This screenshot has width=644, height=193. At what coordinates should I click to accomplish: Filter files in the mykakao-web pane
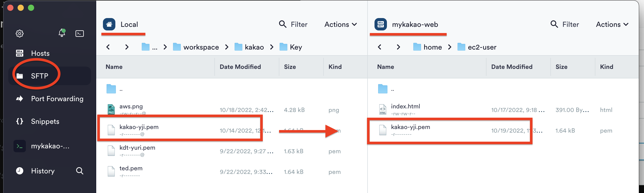point(565,24)
